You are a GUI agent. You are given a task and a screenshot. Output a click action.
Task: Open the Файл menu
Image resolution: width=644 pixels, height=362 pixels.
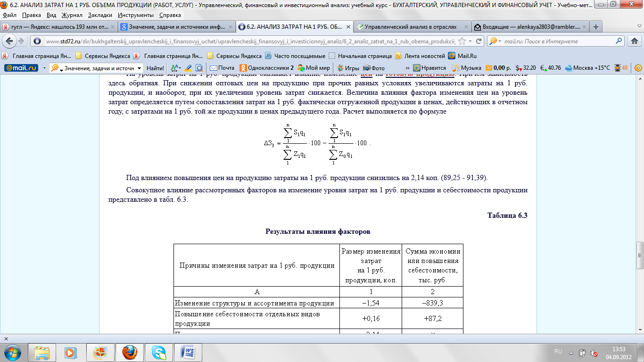pyautogui.click(x=9, y=15)
